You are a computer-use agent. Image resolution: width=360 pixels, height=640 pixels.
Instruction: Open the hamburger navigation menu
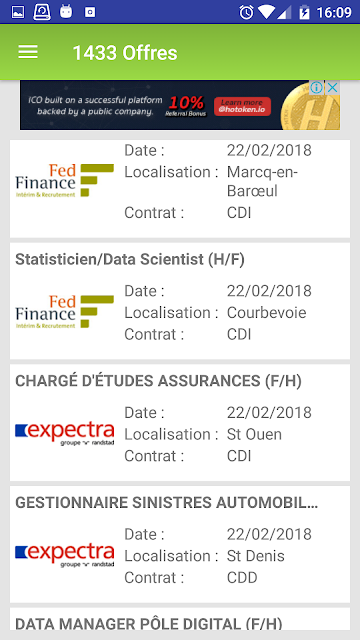pos(28,52)
